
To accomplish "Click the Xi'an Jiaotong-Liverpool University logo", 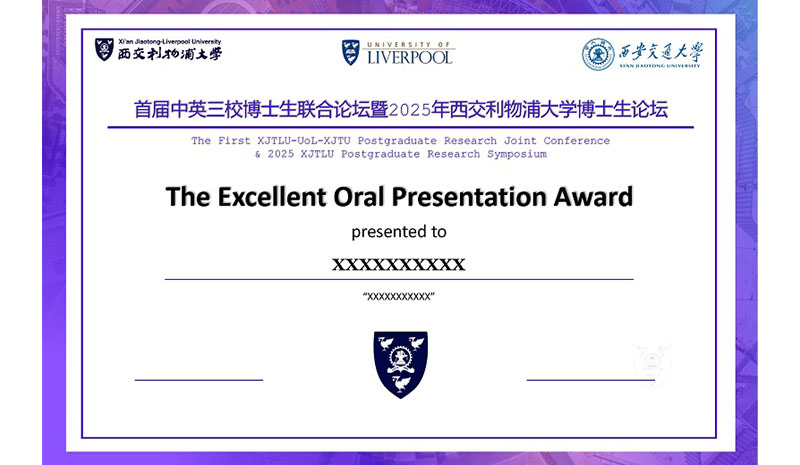I will point(158,50).
